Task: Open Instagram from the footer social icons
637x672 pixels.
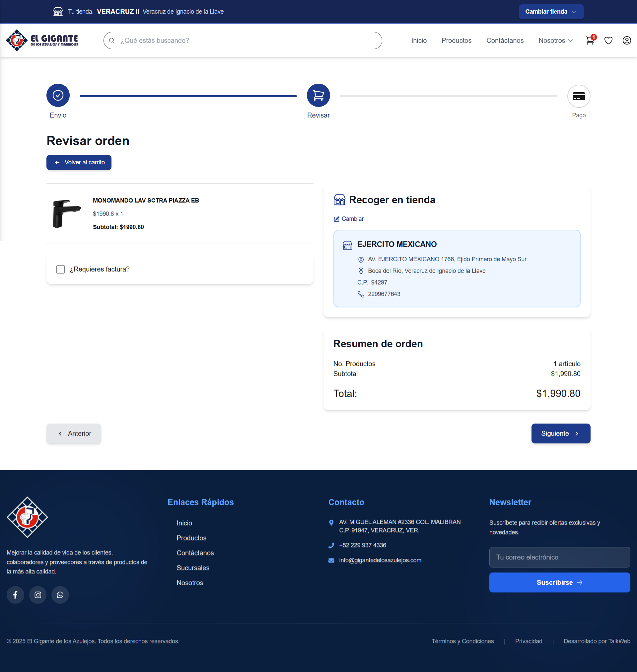Action: [38, 595]
